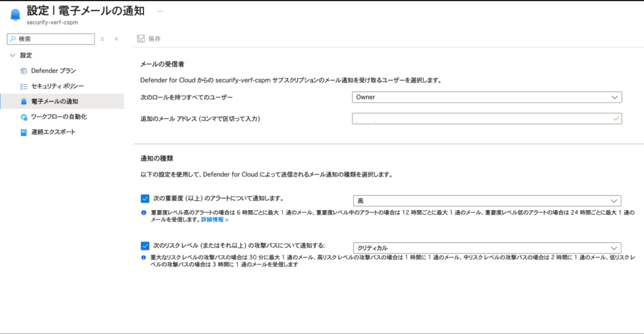Uncheck the alert severity notification checkbox
Image resolution: width=644 pixels, height=334 pixels.
pyautogui.click(x=145, y=199)
